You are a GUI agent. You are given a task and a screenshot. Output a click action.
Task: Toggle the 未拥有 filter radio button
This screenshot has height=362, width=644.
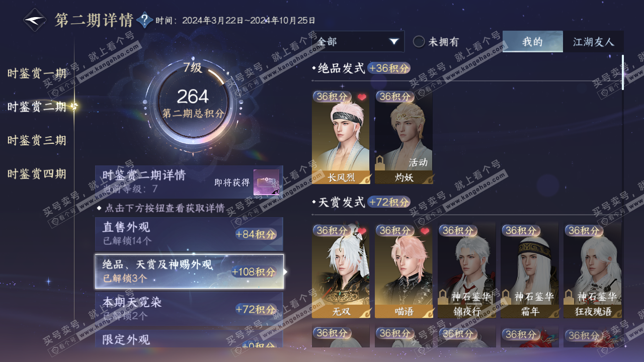pos(419,42)
